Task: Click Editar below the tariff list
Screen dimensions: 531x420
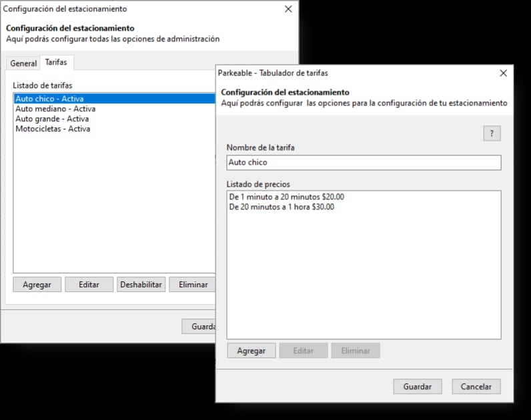Action: [x=89, y=284]
